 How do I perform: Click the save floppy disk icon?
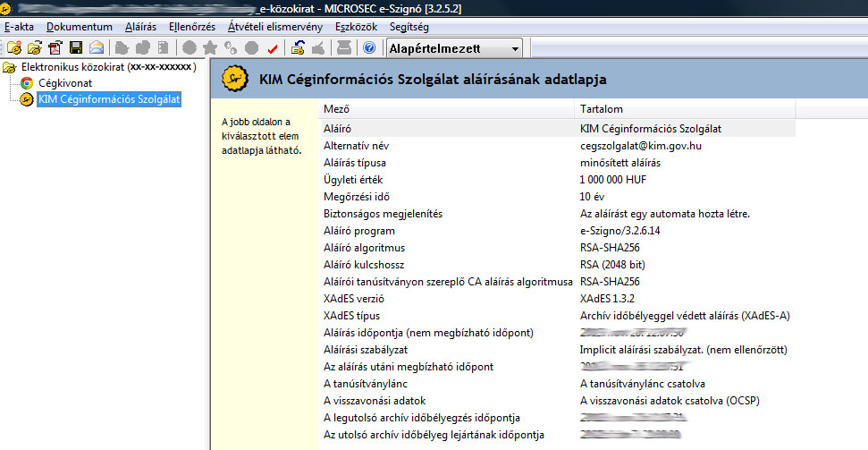[x=76, y=47]
